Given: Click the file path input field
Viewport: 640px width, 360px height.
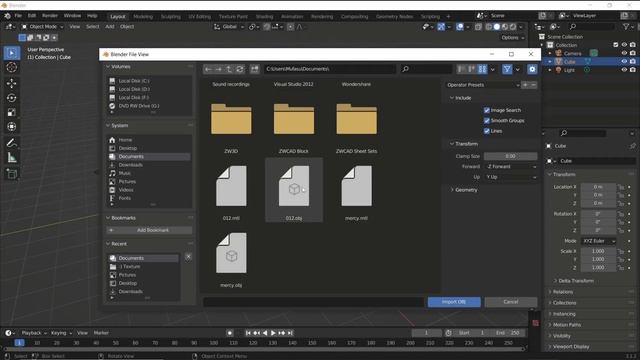Looking at the screenshot, I should click(x=329, y=69).
